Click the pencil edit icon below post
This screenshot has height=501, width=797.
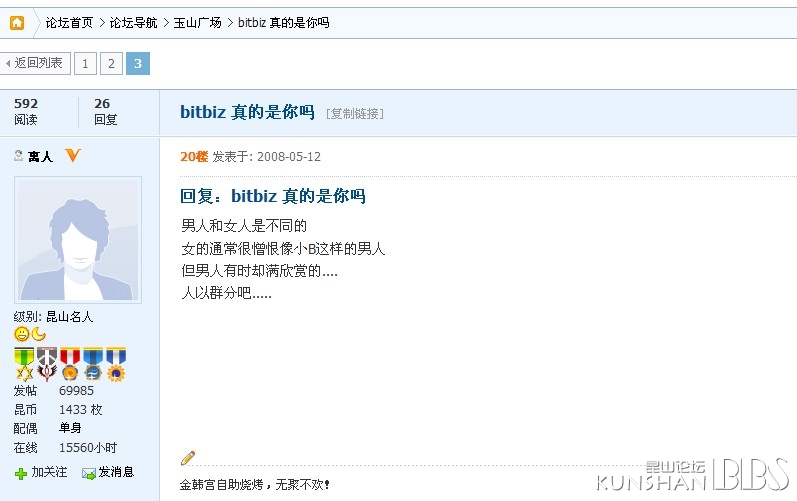click(x=188, y=458)
